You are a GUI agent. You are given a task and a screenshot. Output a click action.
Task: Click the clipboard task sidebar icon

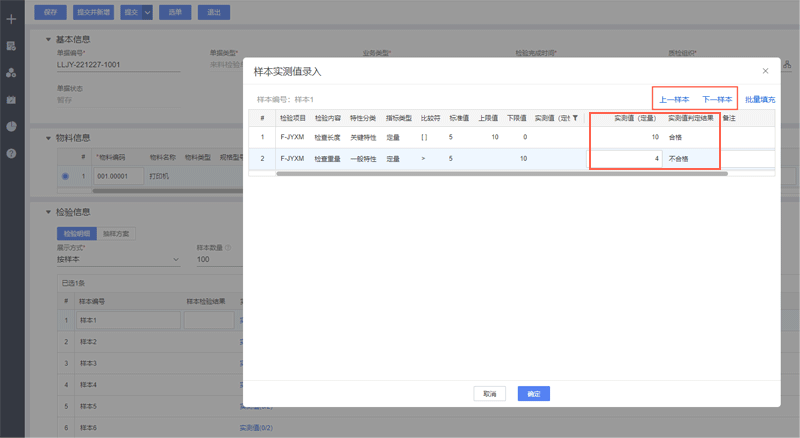tap(11, 100)
